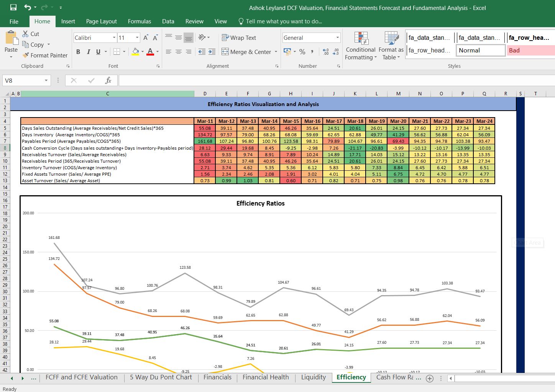Increase font size with the large A icon
Viewport: 555px width, 392px height.
(x=146, y=38)
